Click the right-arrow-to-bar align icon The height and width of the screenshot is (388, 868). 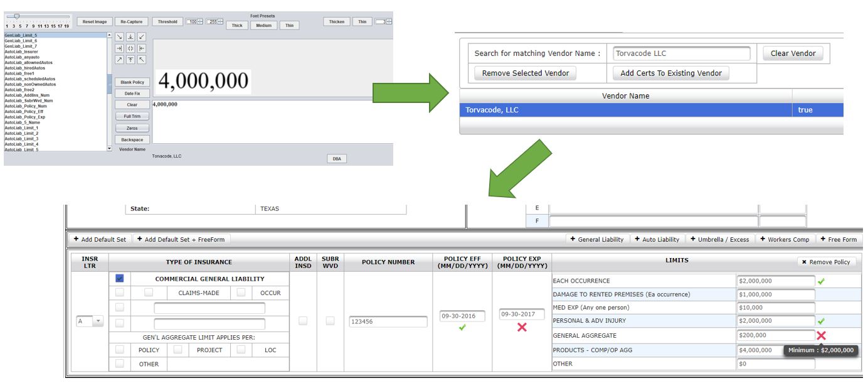coord(119,48)
